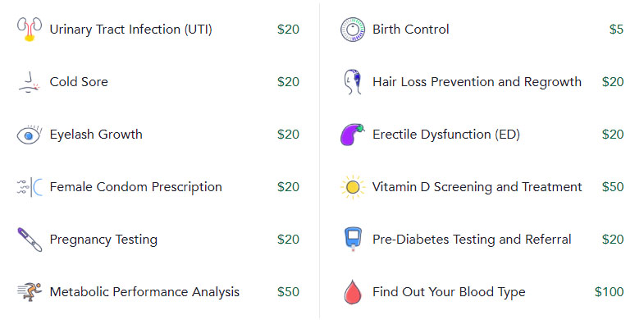Image resolution: width=644 pixels, height=320 pixels.
Task: Select the Cold Sore lips icon
Action: (x=30, y=82)
